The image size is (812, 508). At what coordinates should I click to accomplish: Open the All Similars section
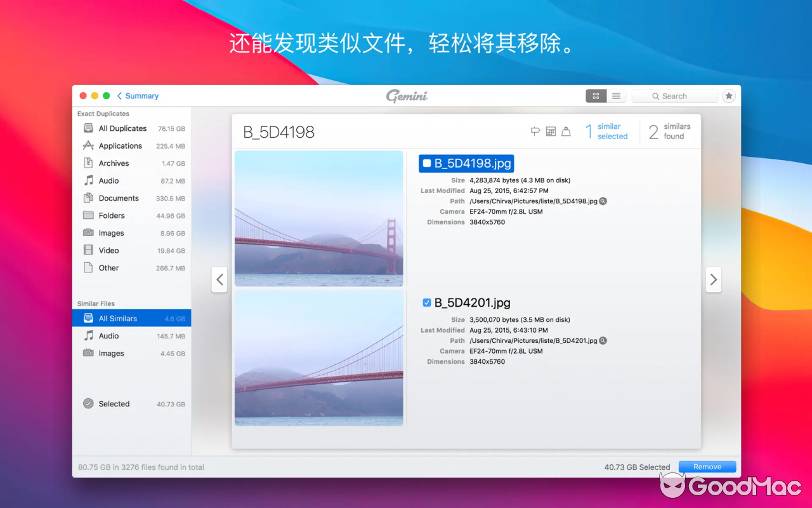pyautogui.click(x=117, y=317)
